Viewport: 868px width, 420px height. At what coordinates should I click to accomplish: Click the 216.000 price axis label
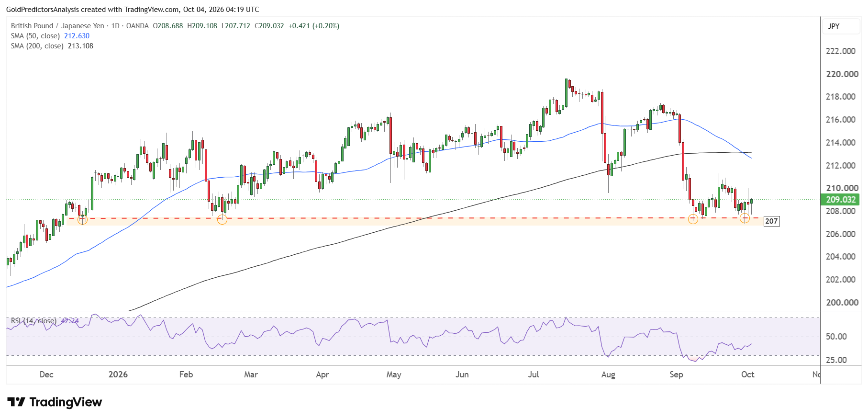click(841, 120)
